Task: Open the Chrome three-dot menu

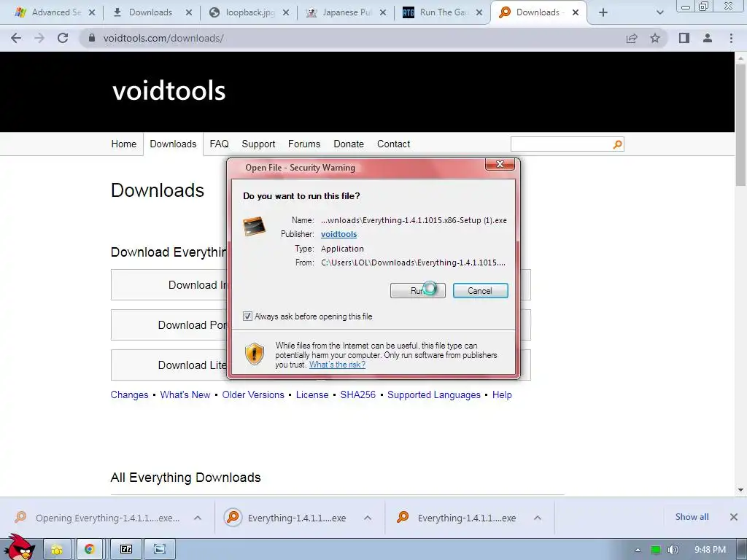Action: coord(731,38)
